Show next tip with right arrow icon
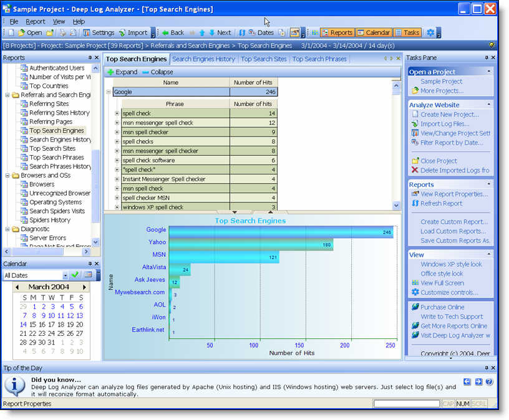This screenshot has height=420, width=509. tap(478, 382)
